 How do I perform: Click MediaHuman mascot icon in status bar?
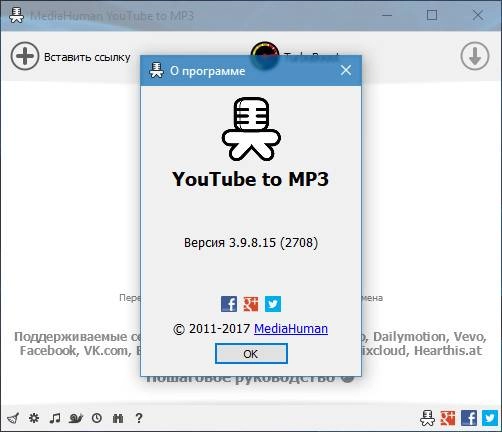[x=427, y=418]
